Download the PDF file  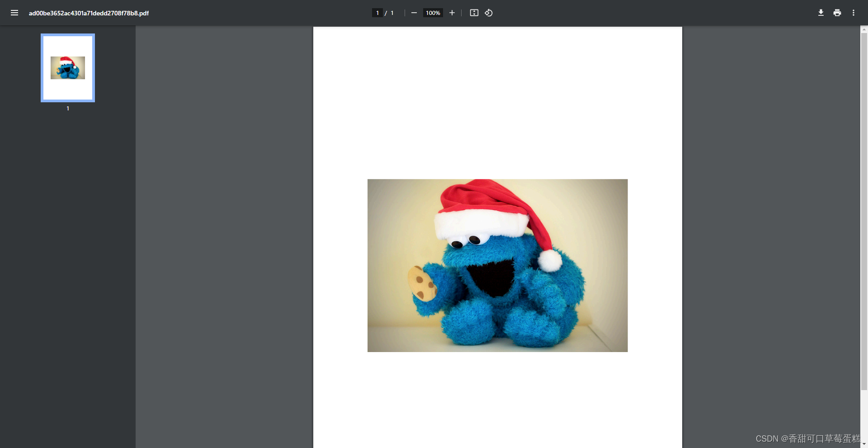pos(821,13)
